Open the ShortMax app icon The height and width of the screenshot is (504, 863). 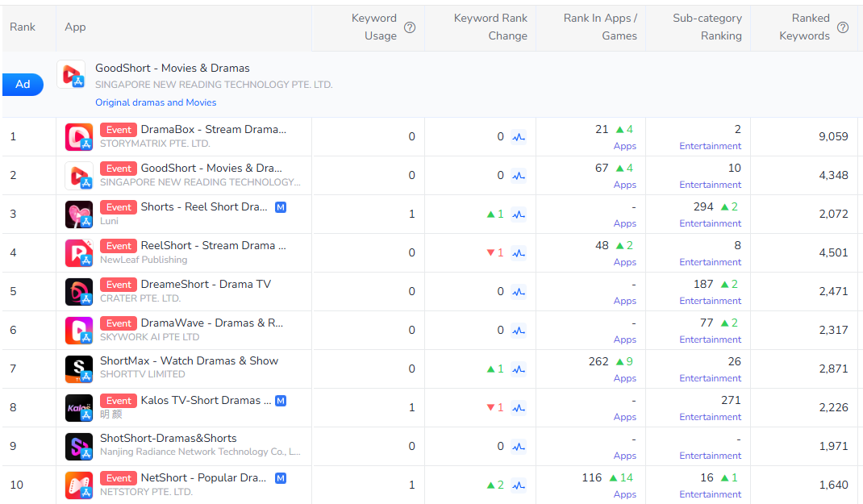click(x=79, y=369)
